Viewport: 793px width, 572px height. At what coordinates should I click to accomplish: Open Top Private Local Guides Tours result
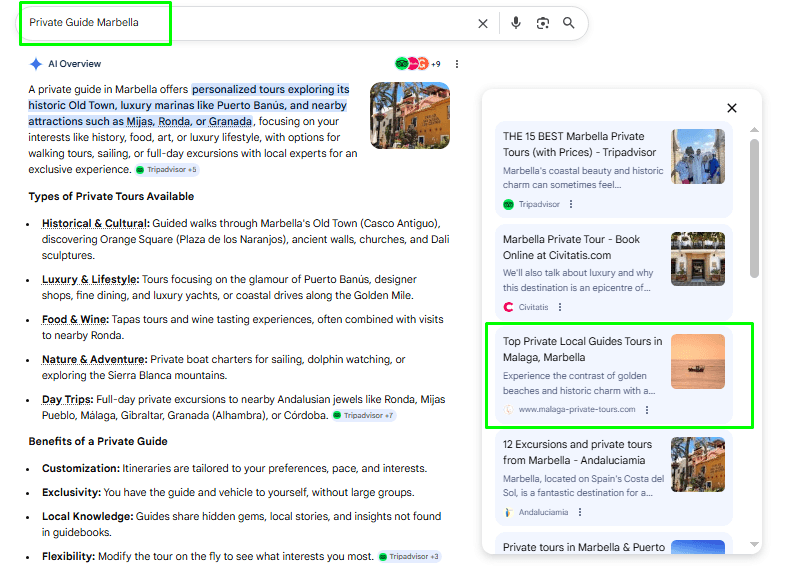coord(582,348)
